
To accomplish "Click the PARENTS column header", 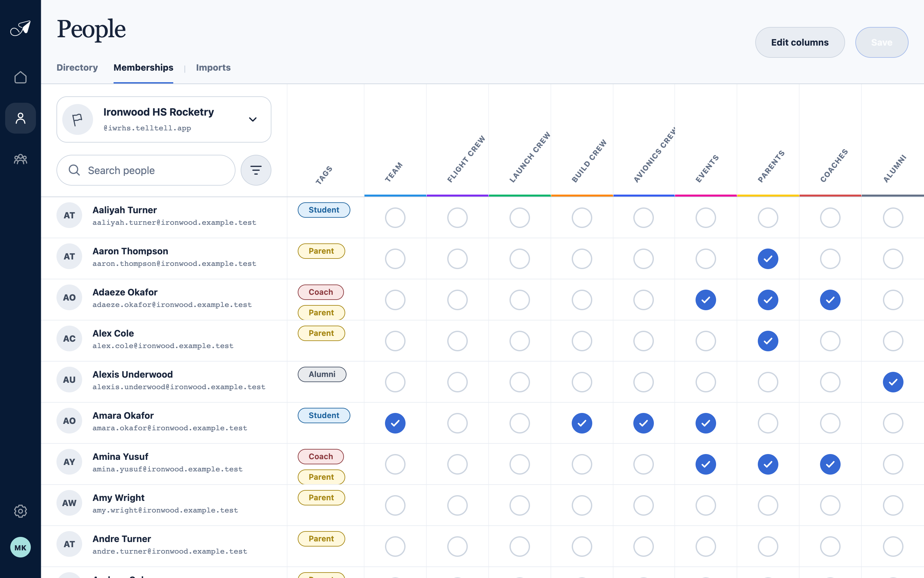I will pyautogui.click(x=771, y=166).
